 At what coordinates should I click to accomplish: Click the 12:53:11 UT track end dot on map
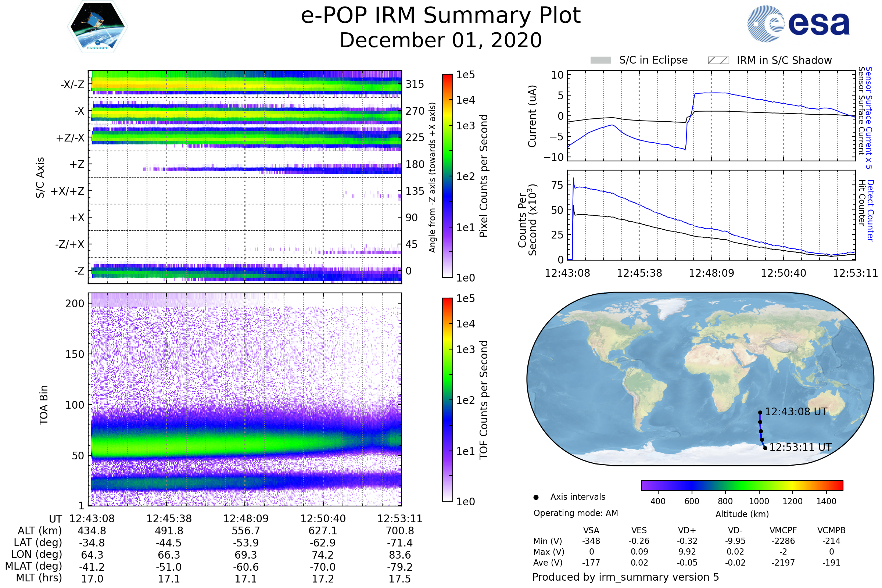(x=765, y=448)
